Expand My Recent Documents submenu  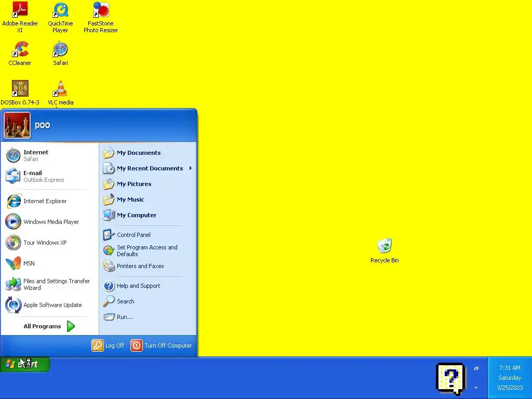pyautogui.click(x=148, y=168)
